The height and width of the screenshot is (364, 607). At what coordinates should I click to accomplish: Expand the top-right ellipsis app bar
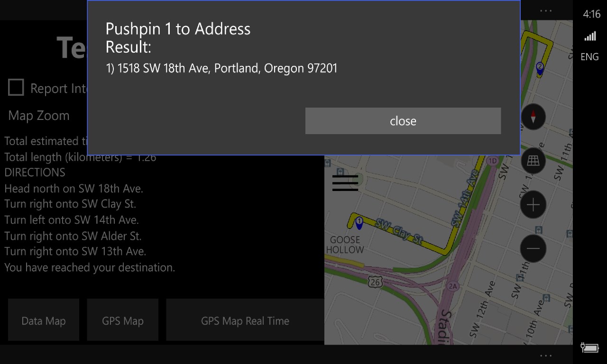point(546,10)
